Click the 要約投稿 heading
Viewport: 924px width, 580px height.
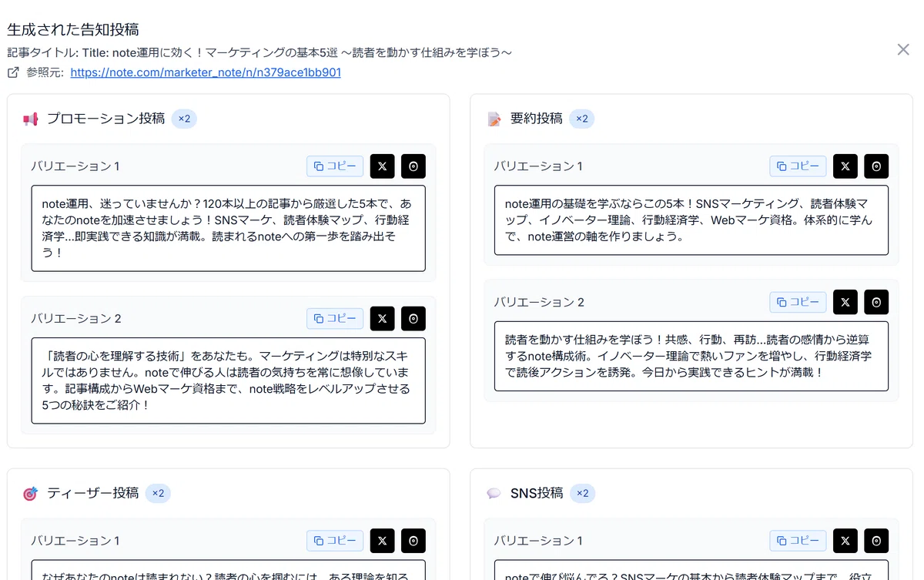tap(536, 119)
